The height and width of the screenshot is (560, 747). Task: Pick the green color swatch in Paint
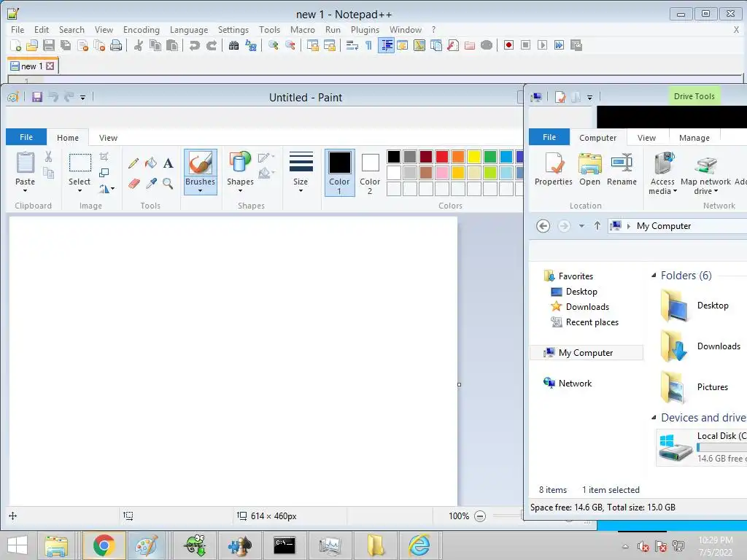pos(489,157)
